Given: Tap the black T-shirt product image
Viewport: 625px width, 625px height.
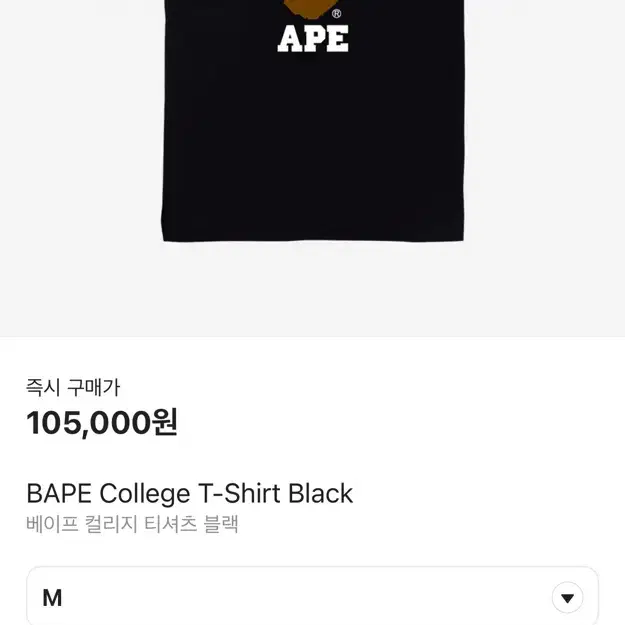Looking at the screenshot, I should (x=313, y=120).
